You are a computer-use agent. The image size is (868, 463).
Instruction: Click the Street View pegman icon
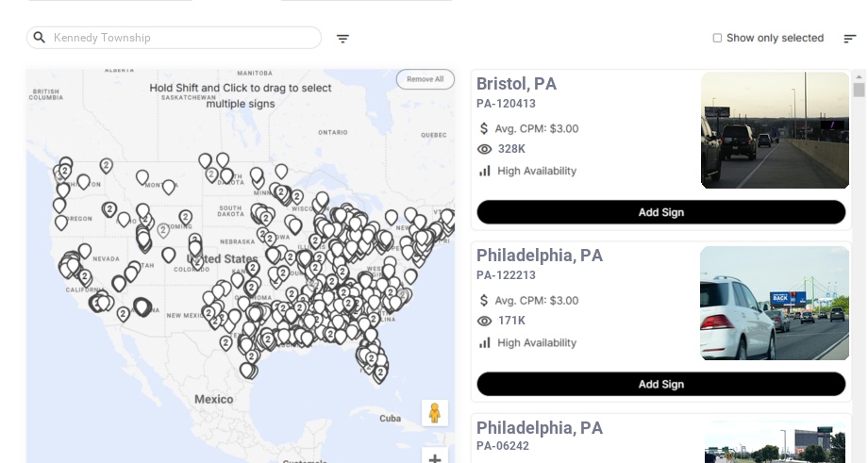(434, 413)
